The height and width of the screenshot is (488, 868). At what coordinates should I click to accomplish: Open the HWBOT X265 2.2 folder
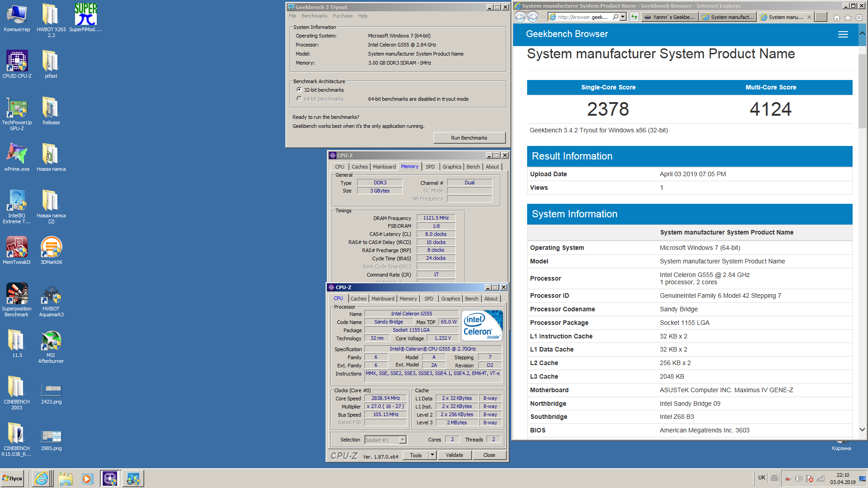pos(51,20)
